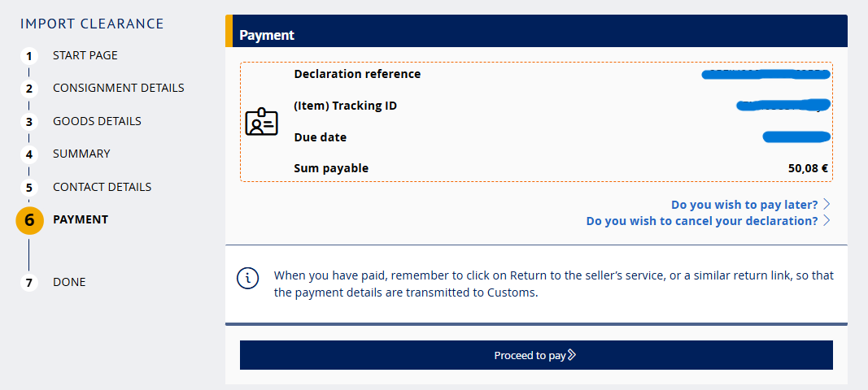
Task: Go to Start Page step
Action: tap(85, 55)
